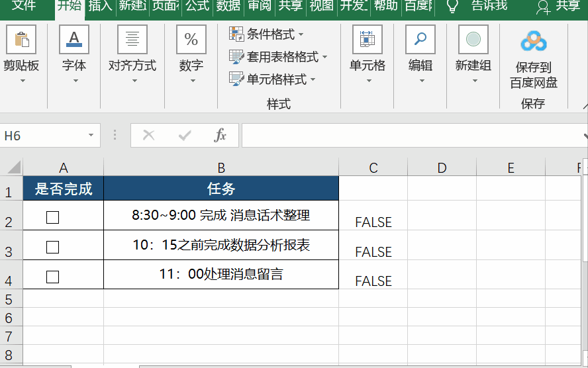Screen dimensions: 588x368
Task: Expand the arrow under 编辑
Action: tap(422, 81)
